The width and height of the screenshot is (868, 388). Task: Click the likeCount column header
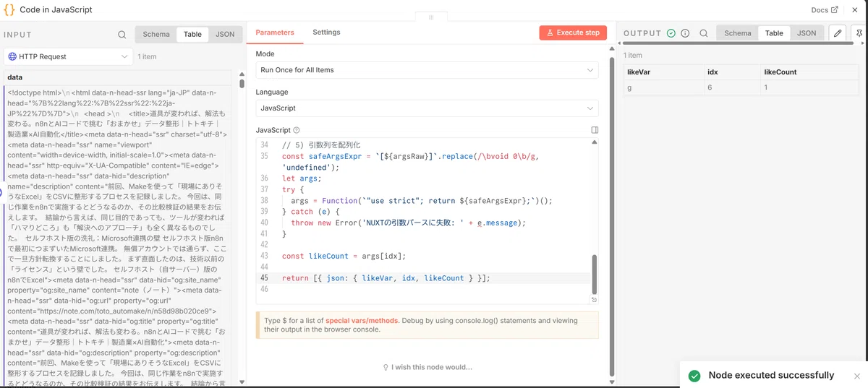click(810, 72)
